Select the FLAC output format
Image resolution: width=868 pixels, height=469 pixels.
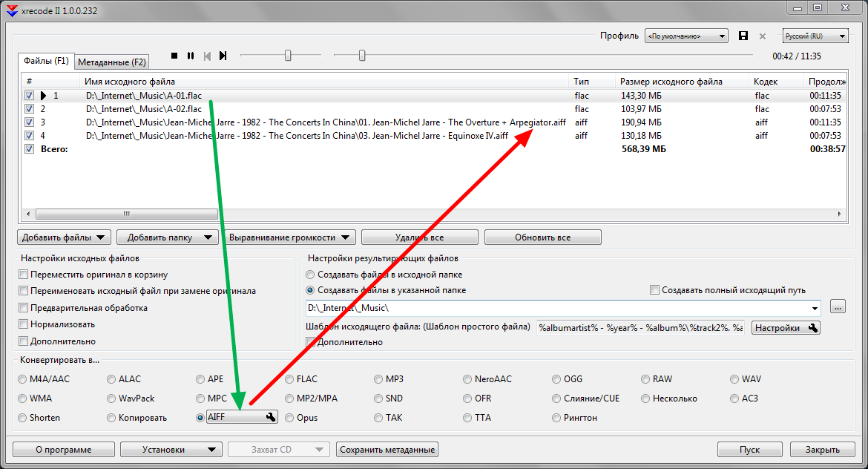290,379
